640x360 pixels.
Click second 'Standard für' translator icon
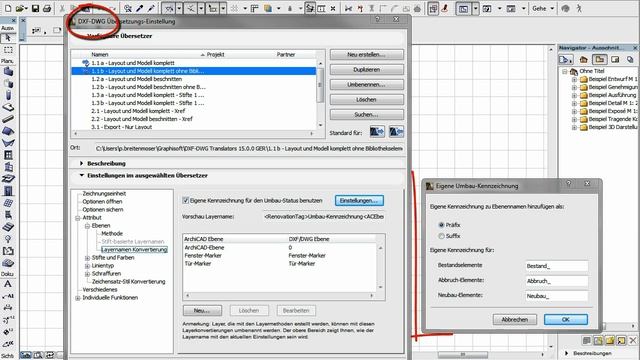pos(396,132)
